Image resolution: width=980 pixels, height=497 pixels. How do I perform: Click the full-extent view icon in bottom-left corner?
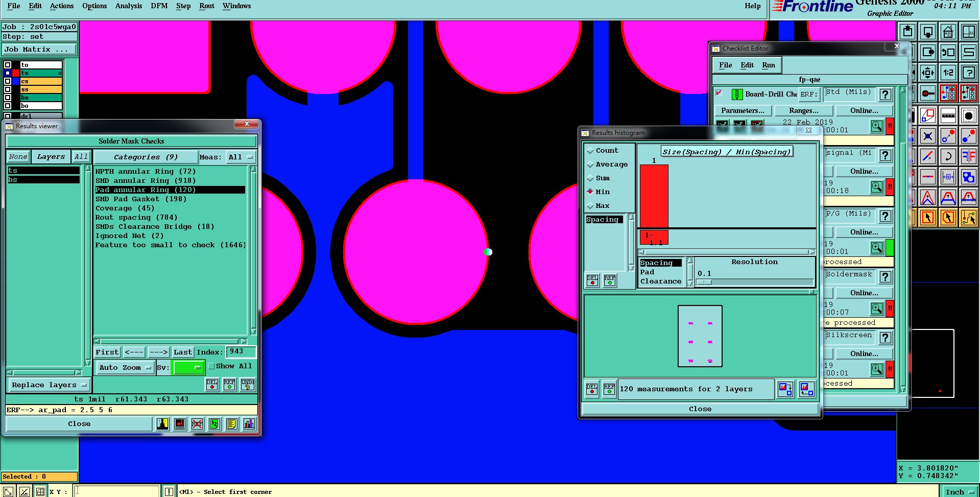coord(9,491)
